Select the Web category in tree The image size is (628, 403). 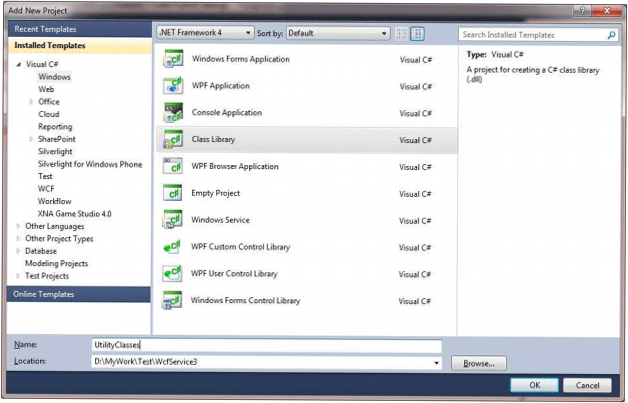click(x=46, y=89)
